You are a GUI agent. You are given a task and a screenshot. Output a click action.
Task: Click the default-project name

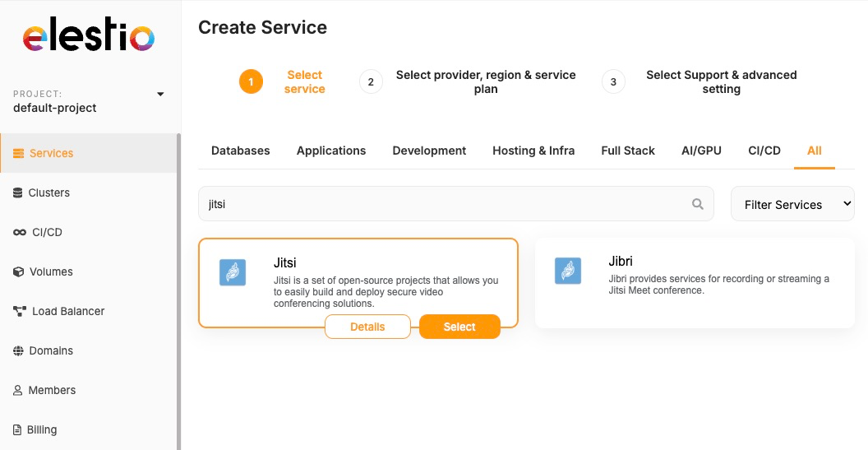point(55,108)
